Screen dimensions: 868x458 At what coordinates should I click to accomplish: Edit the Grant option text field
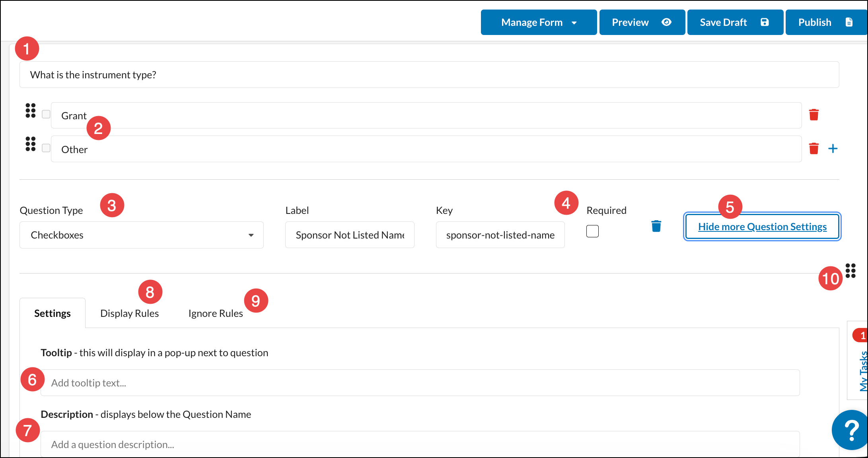426,115
